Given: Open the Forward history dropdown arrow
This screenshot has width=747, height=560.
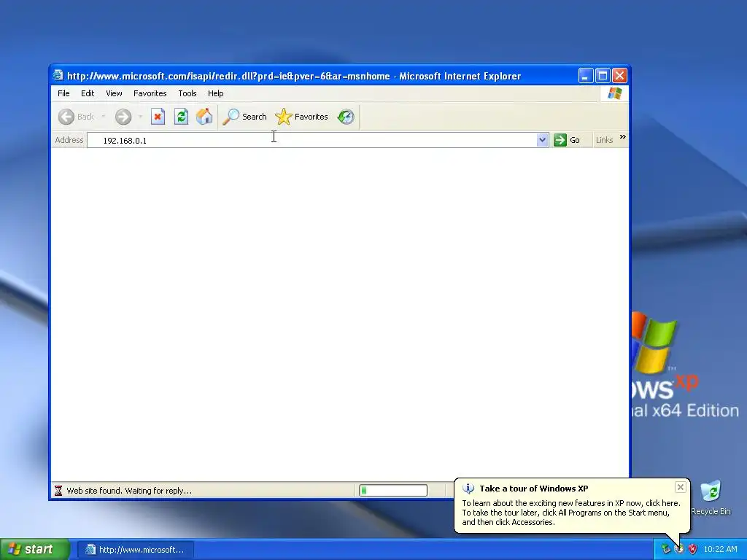Looking at the screenshot, I should (x=140, y=117).
